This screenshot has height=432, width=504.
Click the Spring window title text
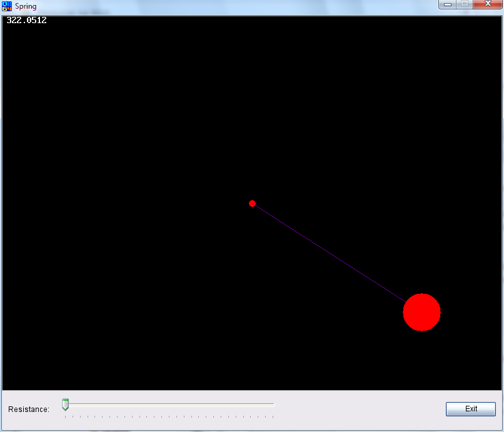click(26, 7)
